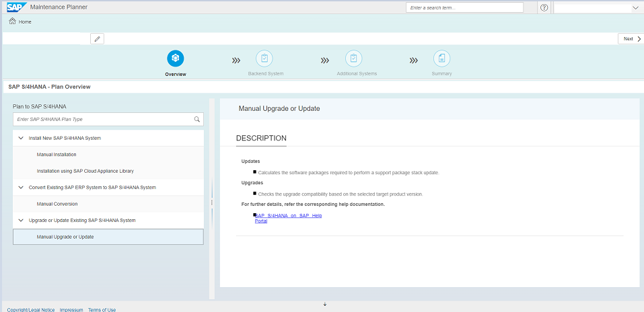Select Installation using SAP Cloud Appliance Library

[108, 171]
